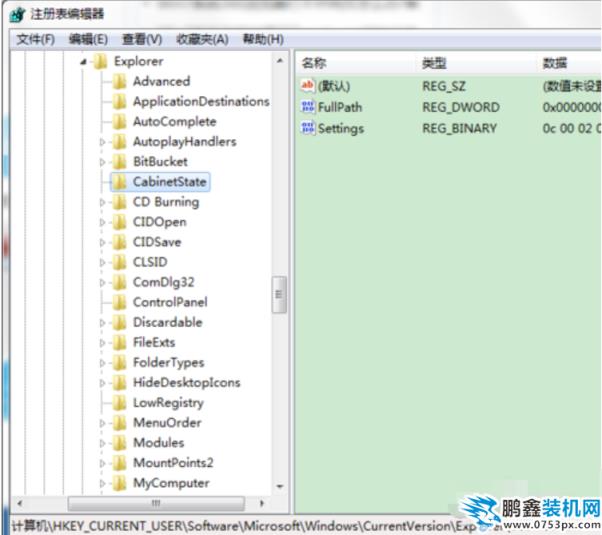Click the REG_BINARY type cell
Image resolution: width=602 pixels, height=535 pixels.
point(460,128)
